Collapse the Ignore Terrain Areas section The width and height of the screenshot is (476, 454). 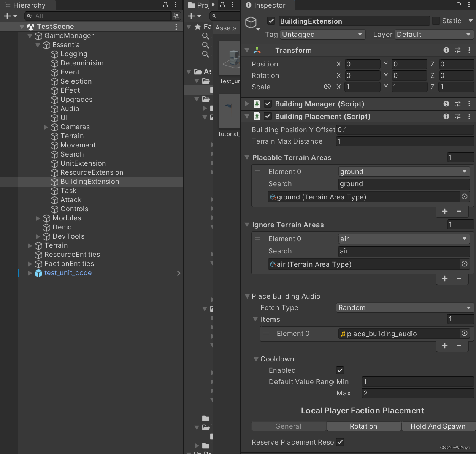(x=247, y=225)
